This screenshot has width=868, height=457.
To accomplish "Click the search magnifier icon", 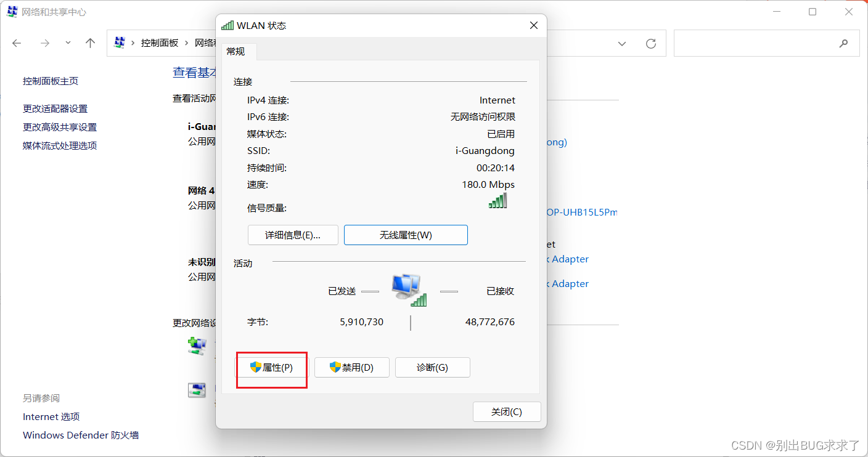I will (843, 44).
